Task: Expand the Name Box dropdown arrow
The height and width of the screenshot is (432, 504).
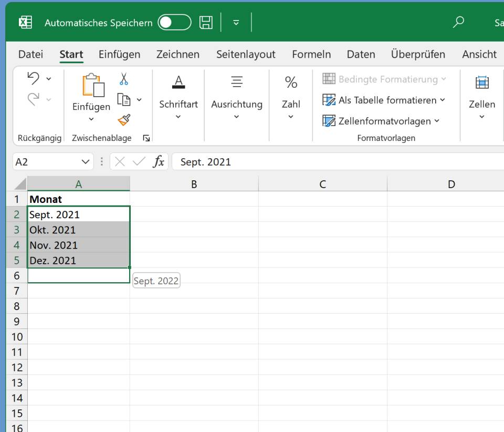Action: 86,162
